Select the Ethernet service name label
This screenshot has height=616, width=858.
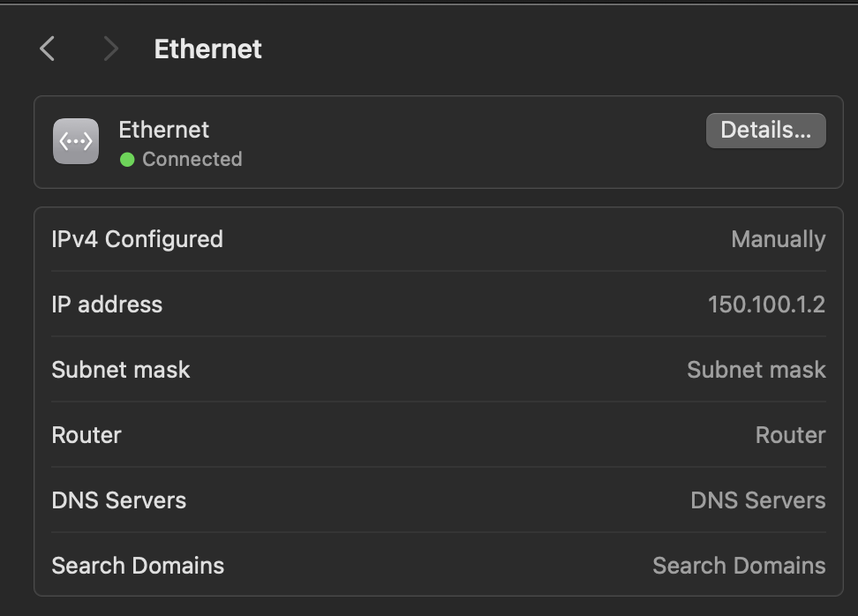pyautogui.click(x=163, y=130)
